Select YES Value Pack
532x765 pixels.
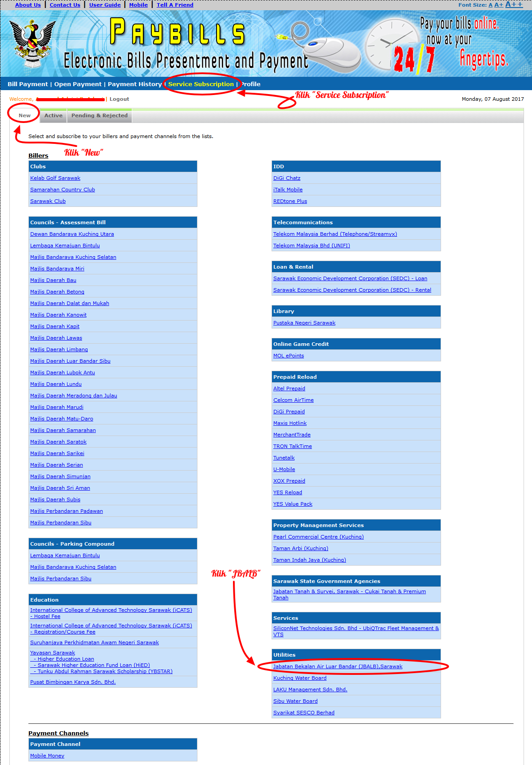(x=293, y=504)
